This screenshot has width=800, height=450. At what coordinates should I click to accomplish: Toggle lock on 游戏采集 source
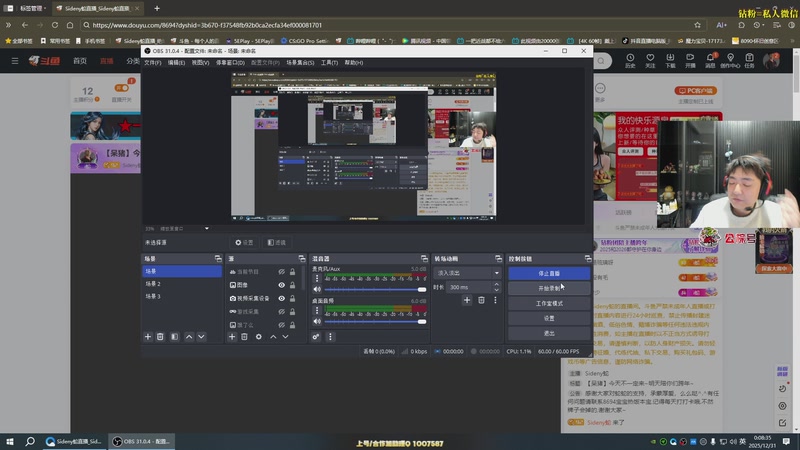click(x=292, y=312)
